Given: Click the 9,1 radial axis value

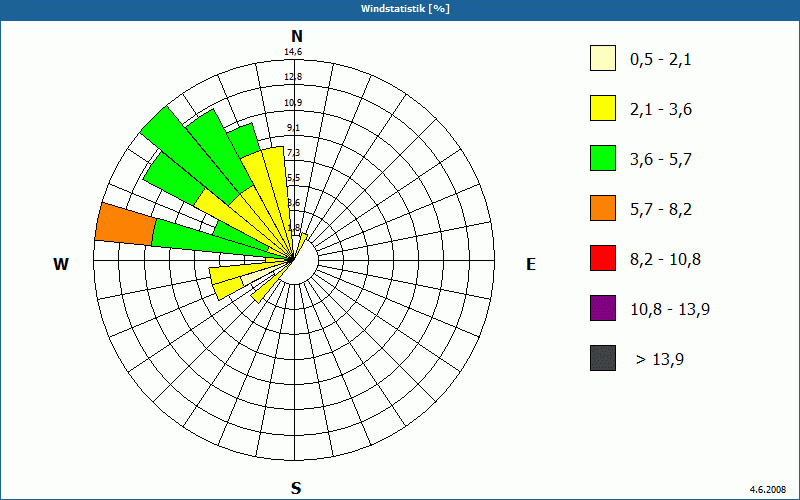Looking at the screenshot, I should coord(293,128).
